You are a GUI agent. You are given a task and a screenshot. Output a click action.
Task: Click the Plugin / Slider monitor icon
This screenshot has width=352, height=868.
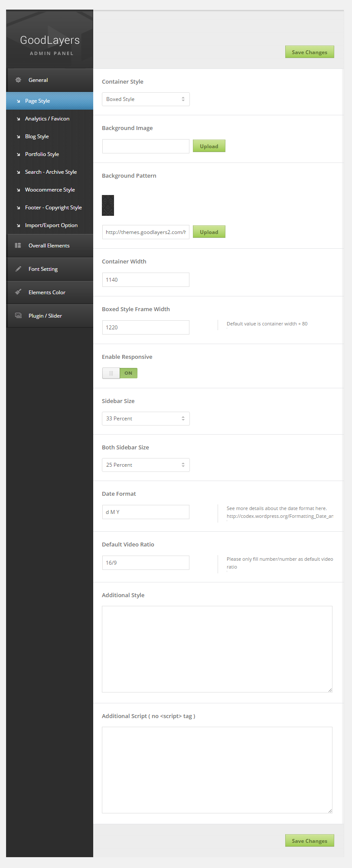[x=18, y=315]
